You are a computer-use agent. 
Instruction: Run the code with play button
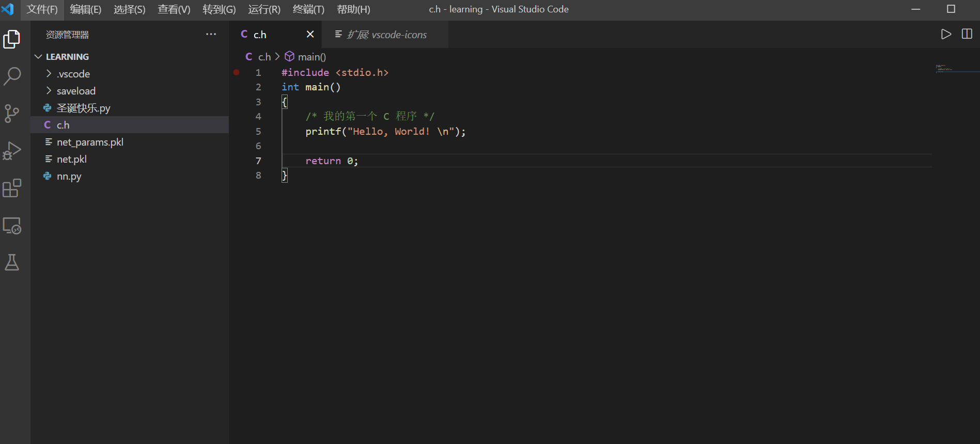(x=946, y=34)
